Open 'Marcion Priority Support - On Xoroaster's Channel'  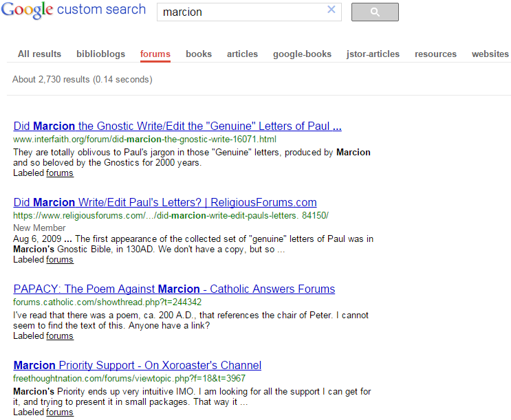[x=137, y=365]
